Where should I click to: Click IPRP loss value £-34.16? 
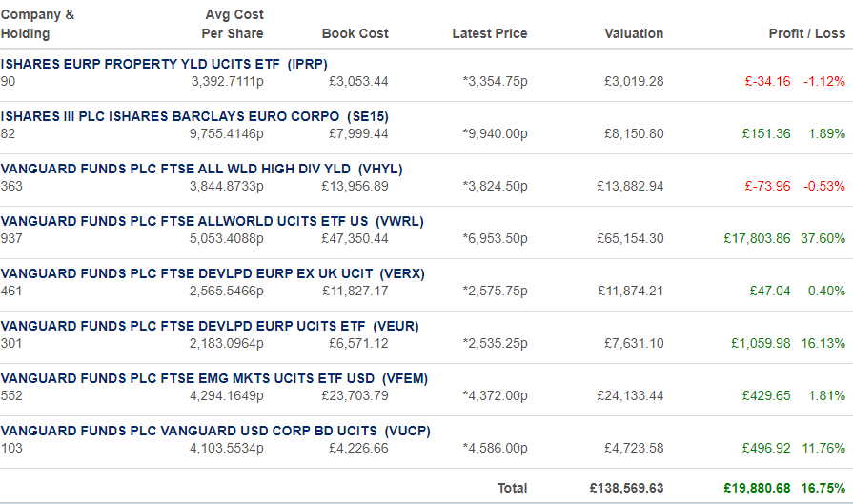pyautogui.click(x=767, y=82)
